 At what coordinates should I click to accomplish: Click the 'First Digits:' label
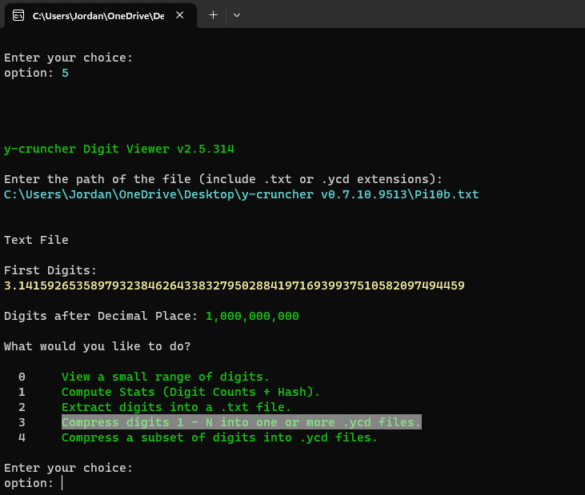(50, 270)
